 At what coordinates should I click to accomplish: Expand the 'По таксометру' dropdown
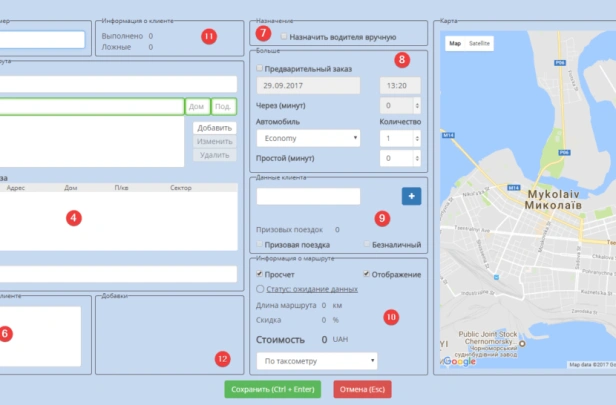click(317, 360)
